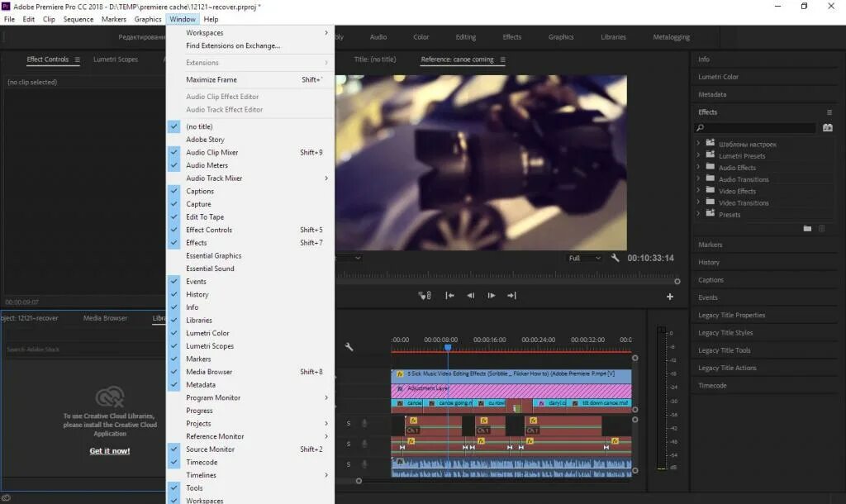Click the monitor video preview frame

[x=481, y=163]
